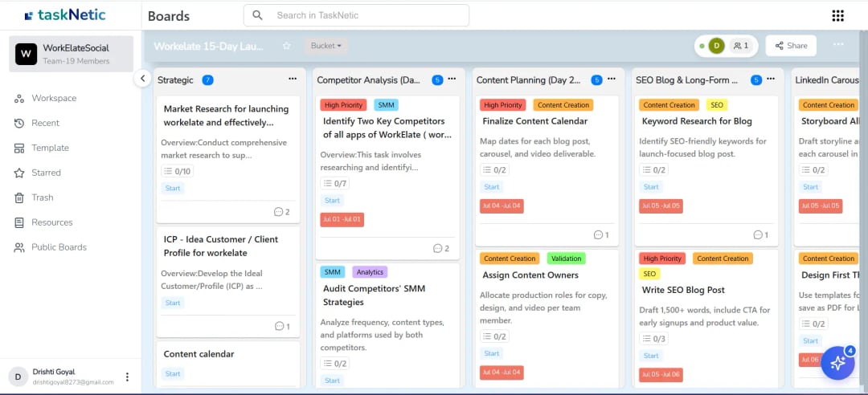
Task: Open comments on Finalize Content Calendar card
Action: (x=601, y=235)
